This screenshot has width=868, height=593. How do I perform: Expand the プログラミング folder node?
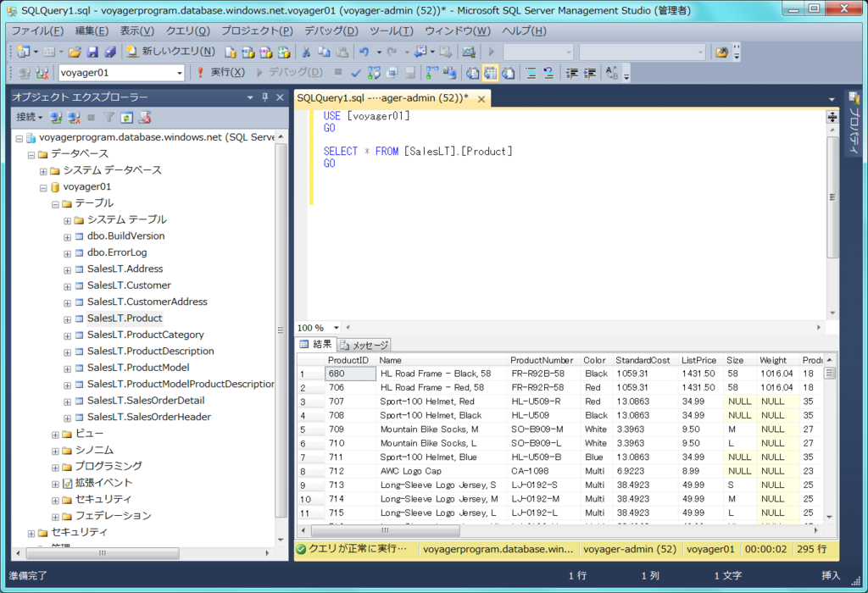coord(55,468)
